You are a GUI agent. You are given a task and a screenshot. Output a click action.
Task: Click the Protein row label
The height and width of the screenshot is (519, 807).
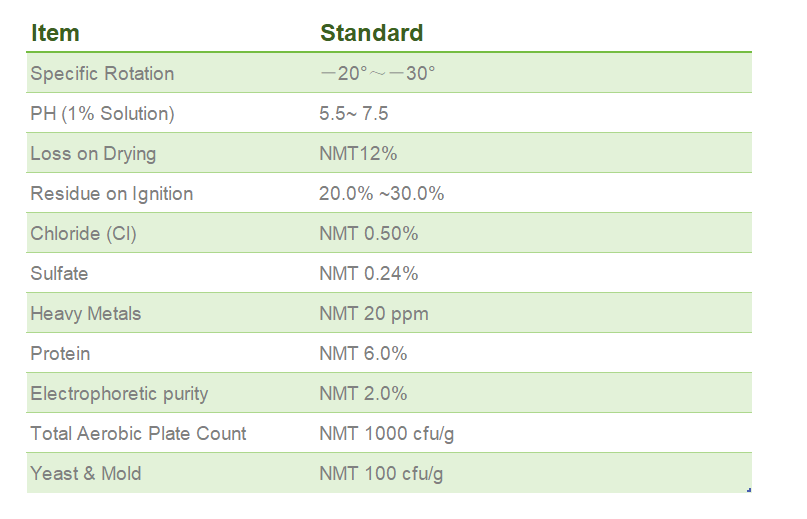click(x=60, y=354)
